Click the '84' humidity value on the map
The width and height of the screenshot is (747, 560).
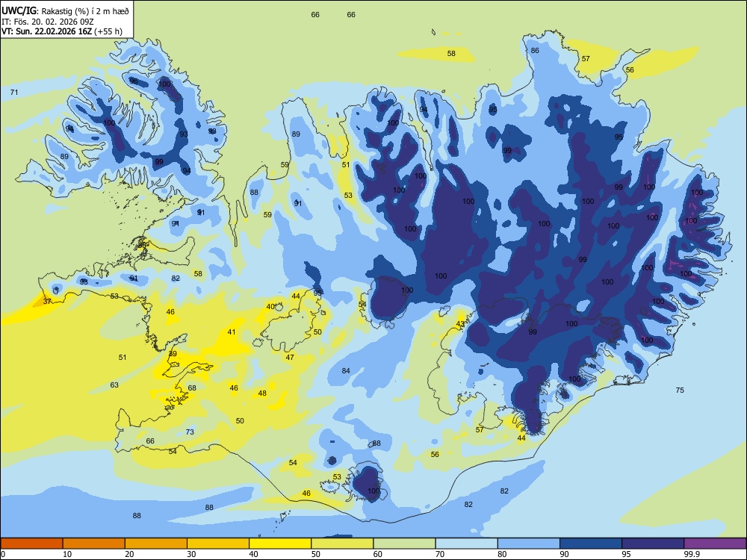point(346,371)
